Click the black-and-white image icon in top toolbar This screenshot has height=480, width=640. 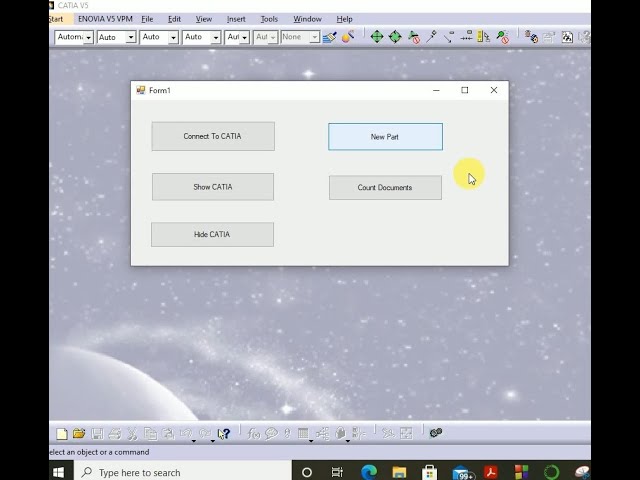[x=567, y=37]
